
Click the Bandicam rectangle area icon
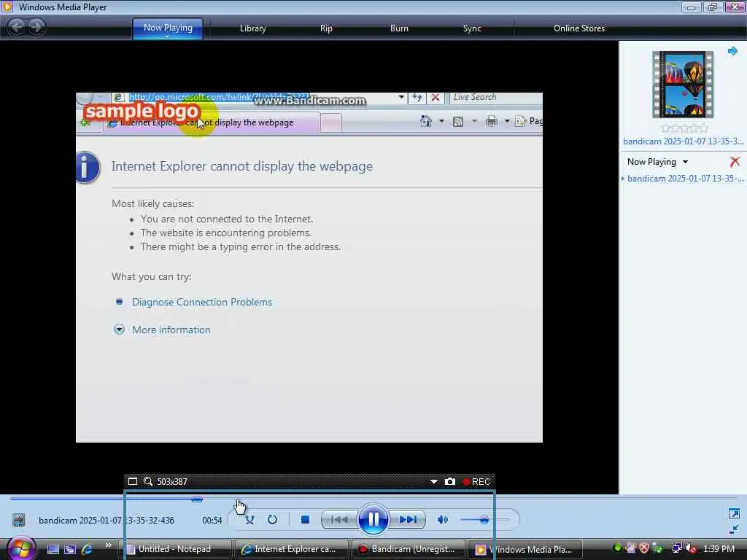click(133, 481)
